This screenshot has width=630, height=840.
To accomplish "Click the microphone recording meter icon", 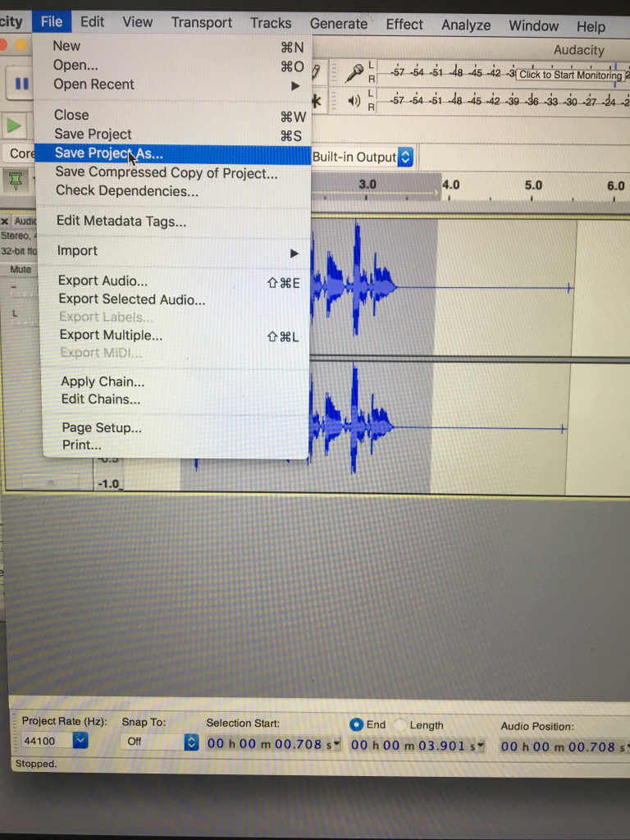I will [353, 73].
